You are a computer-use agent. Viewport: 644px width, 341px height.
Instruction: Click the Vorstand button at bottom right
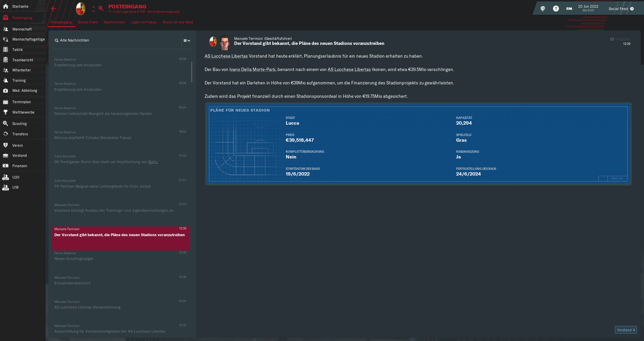click(626, 330)
